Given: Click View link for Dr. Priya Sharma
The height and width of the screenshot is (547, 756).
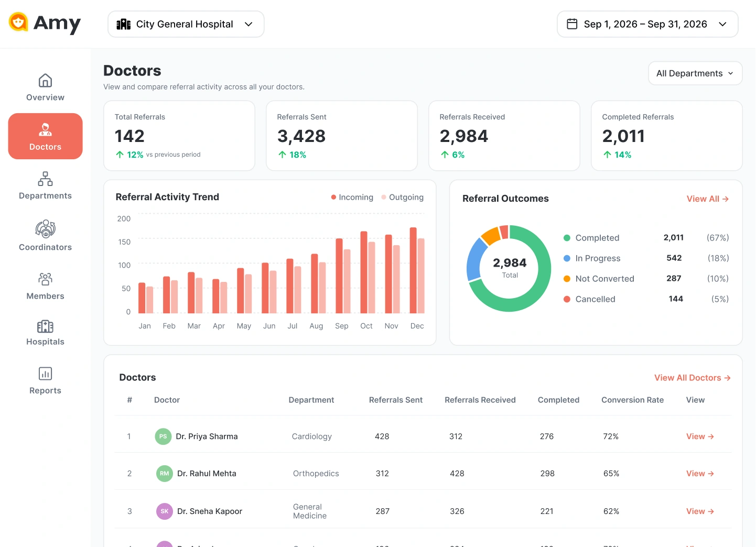Looking at the screenshot, I should [700, 436].
